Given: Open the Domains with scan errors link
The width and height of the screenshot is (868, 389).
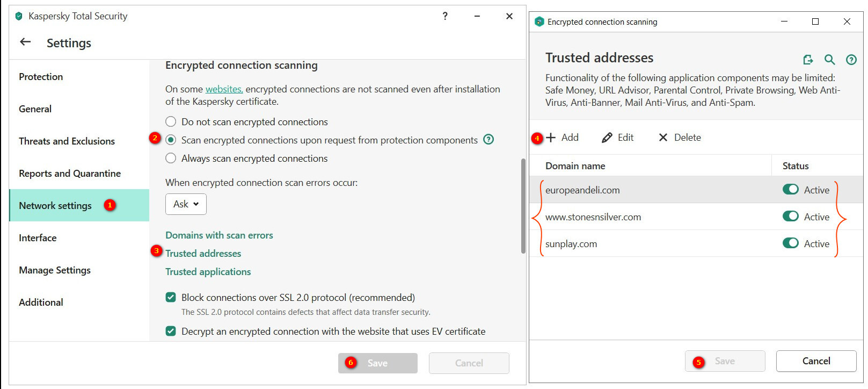Looking at the screenshot, I should [x=219, y=235].
